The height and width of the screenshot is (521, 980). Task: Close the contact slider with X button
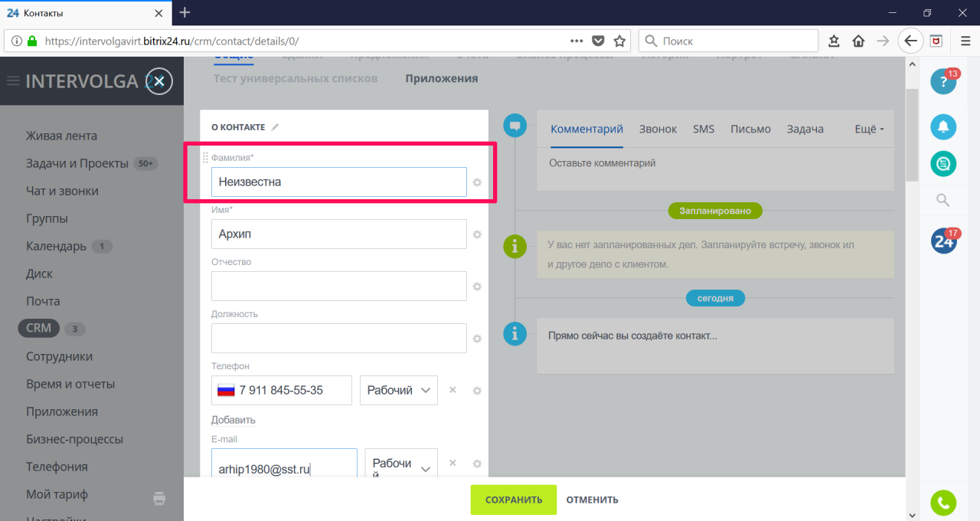pyautogui.click(x=158, y=81)
